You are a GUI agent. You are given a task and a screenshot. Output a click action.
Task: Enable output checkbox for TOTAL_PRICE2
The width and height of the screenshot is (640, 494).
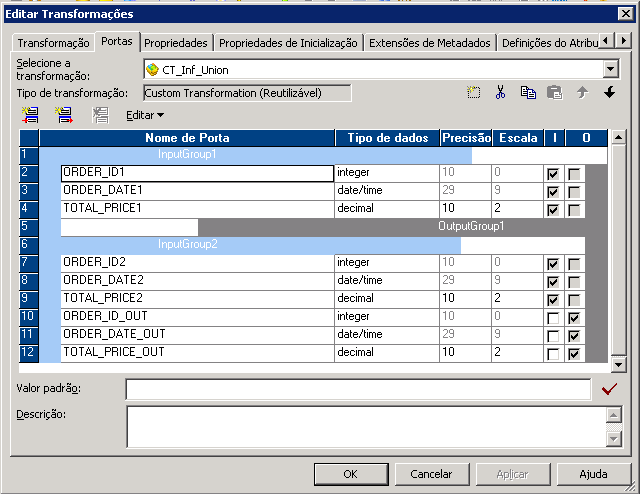574,300
